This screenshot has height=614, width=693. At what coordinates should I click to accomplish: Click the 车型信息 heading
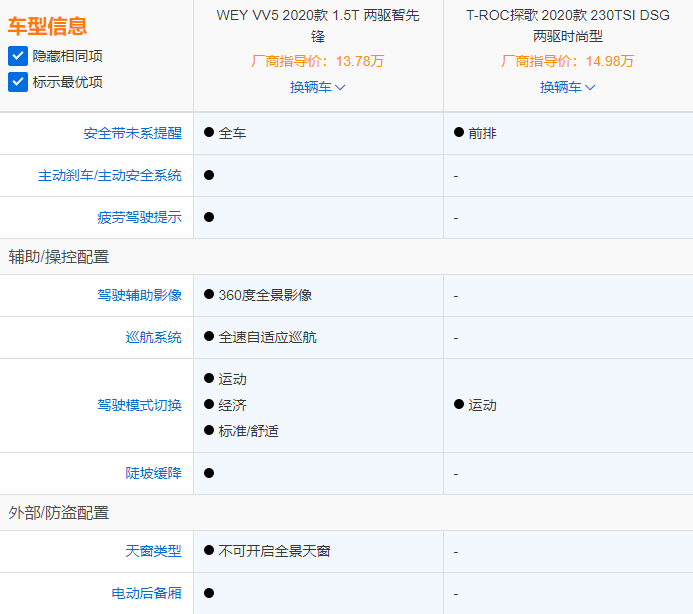click(47, 26)
